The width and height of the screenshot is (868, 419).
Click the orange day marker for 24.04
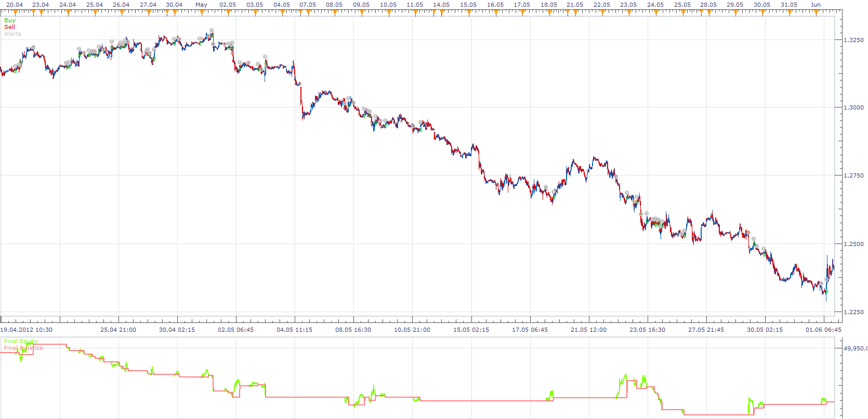coord(68,12)
